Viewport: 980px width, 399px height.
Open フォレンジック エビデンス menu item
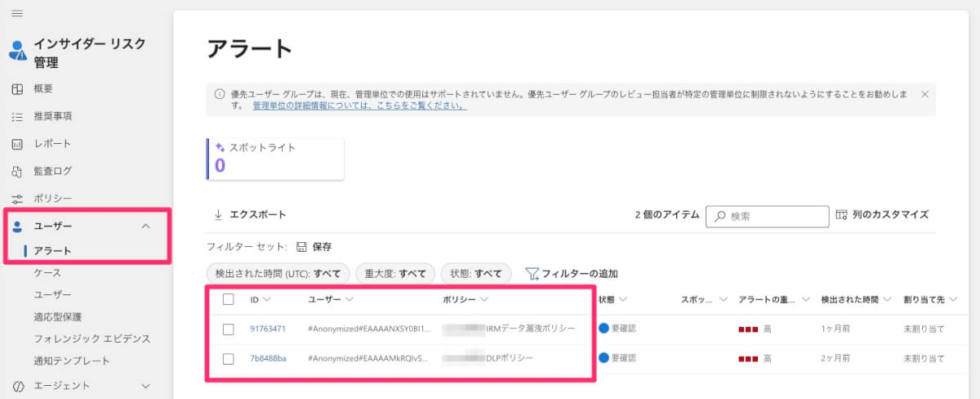point(91,338)
